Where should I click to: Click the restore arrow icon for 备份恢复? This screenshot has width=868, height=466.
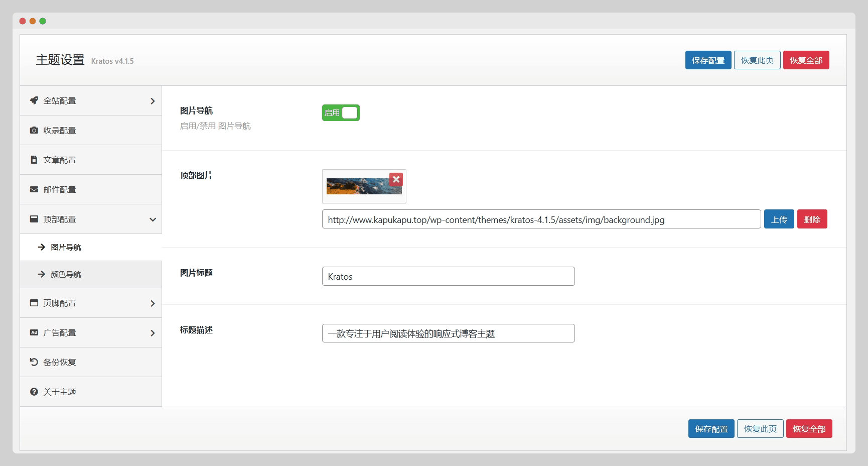click(34, 362)
